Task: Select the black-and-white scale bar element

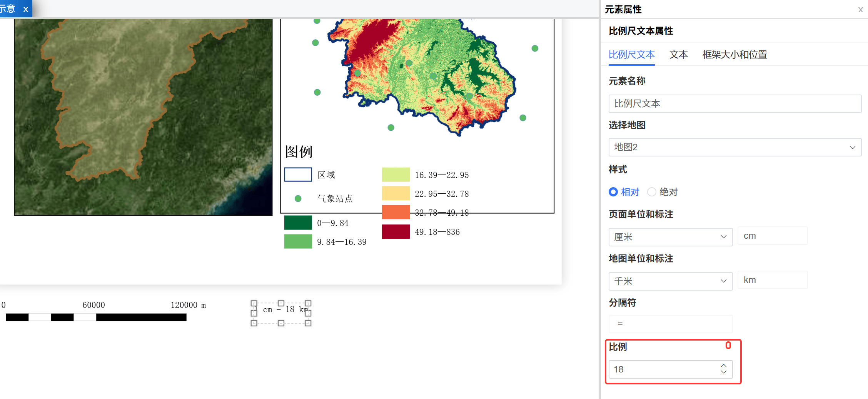Action: (96, 317)
